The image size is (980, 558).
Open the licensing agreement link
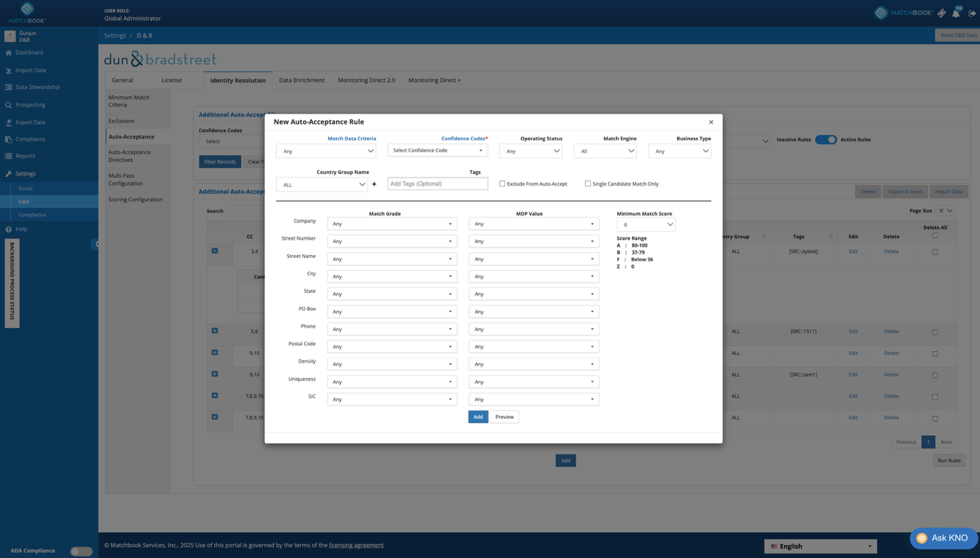(x=356, y=545)
